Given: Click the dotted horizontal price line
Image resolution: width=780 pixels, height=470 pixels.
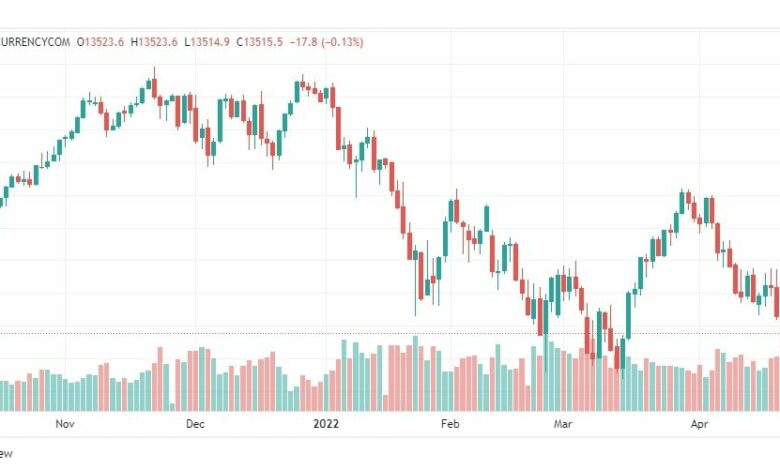Looking at the screenshot, I should (390, 334).
